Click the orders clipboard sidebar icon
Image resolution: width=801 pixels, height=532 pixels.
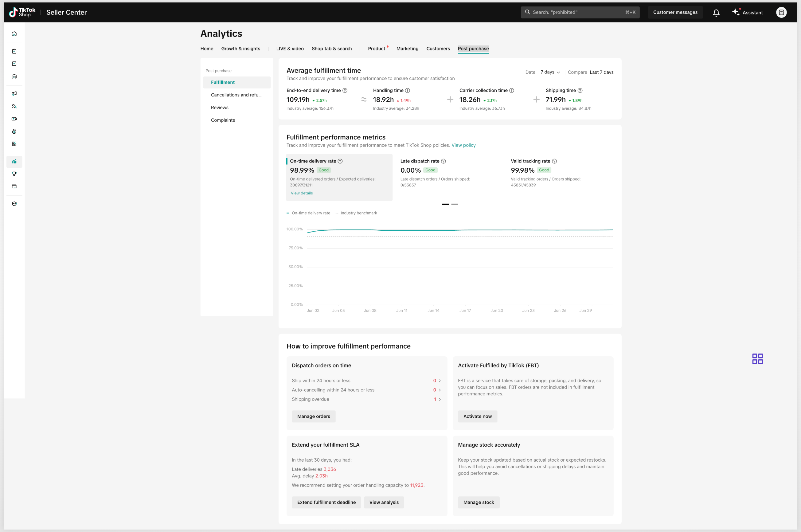pos(14,51)
